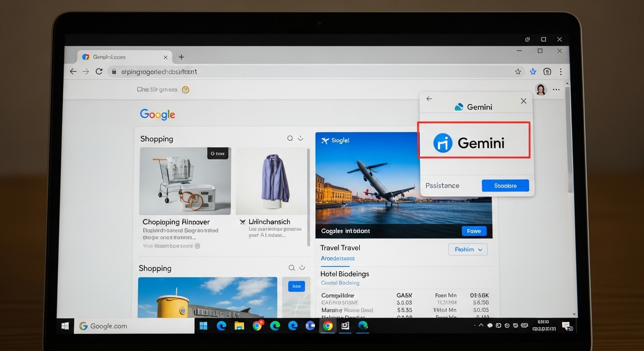Image resolution: width=644 pixels, height=351 pixels.
Task: Open the 'Ulrinchansich' product title
Action: pyautogui.click(x=269, y=222)
